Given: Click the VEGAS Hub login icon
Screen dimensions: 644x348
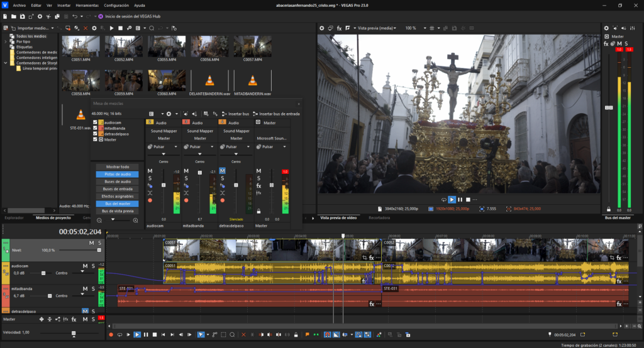Looking at the screenshot, I should click(101, 16).
